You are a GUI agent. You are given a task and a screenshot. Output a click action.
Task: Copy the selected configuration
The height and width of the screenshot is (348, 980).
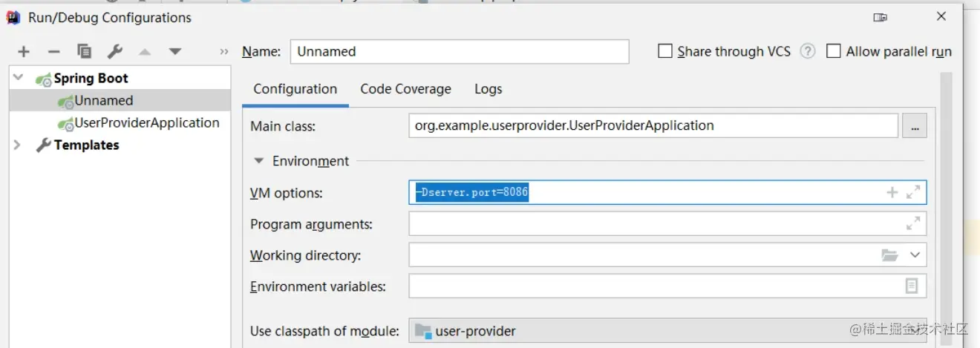[85, 52]
